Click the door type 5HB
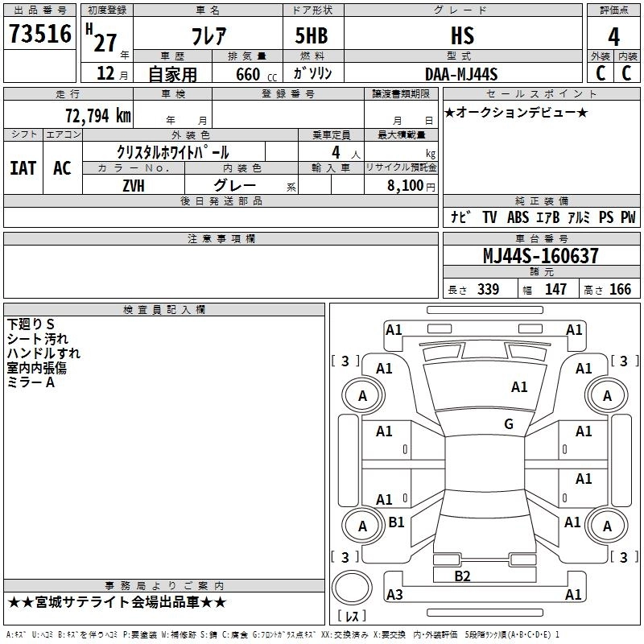Viewport: 644px width, 644px height. coord(312,35)
